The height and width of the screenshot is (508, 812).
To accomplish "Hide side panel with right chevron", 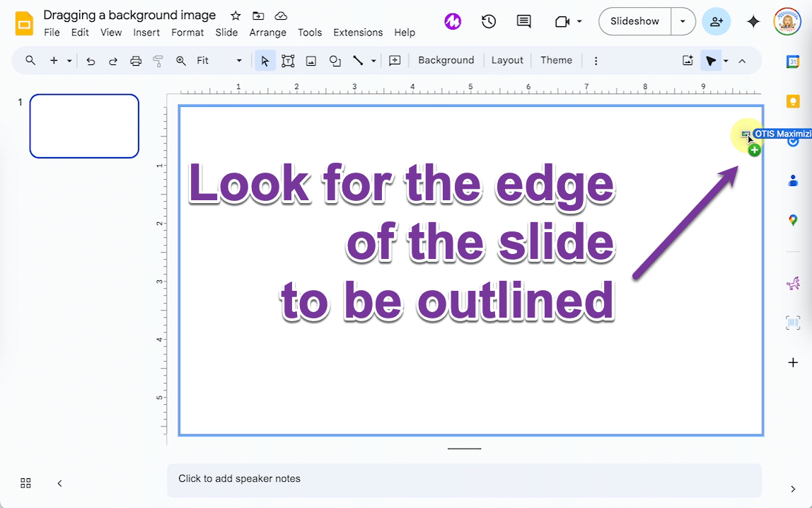I will [x=793, y=489].
